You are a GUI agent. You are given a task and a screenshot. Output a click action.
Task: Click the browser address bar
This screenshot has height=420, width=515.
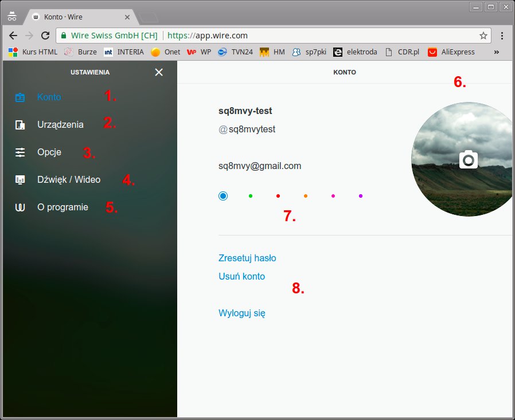pos(321,36)
